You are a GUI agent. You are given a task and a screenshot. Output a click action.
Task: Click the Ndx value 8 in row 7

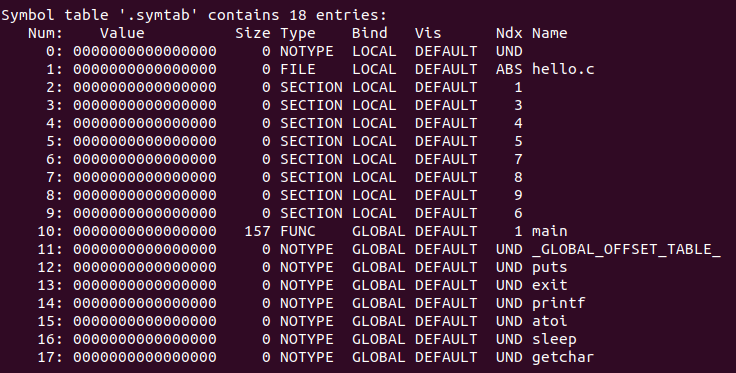[518, 177]
